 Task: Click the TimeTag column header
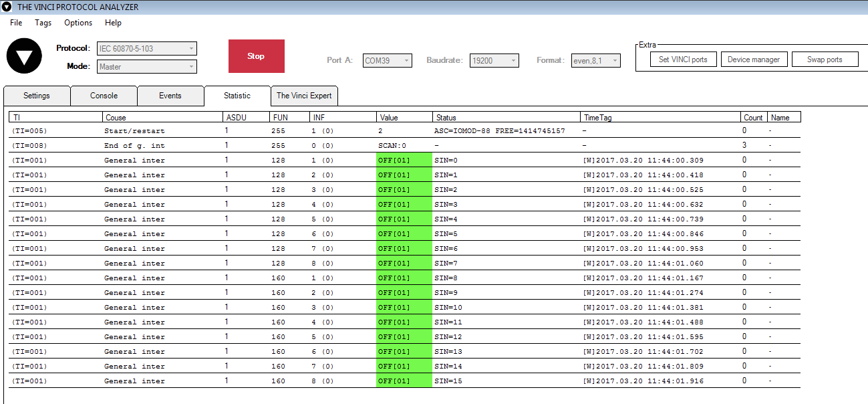point(661,117)
